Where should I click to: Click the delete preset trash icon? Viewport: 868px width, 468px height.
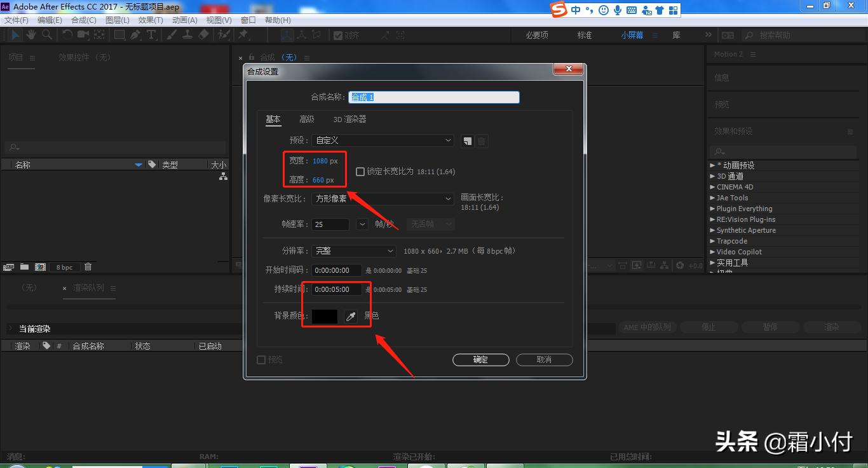pos(482,141)
